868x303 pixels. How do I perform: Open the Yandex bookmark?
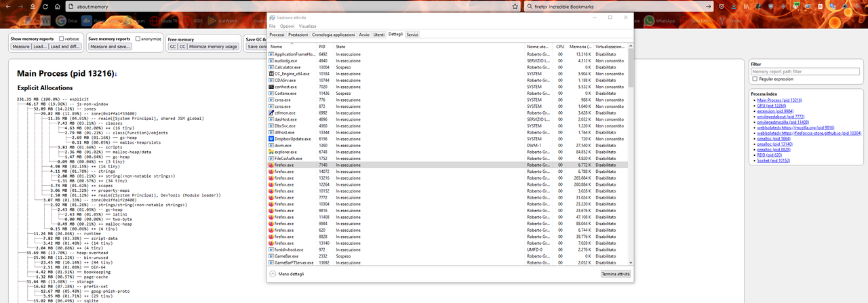[732, 21]
